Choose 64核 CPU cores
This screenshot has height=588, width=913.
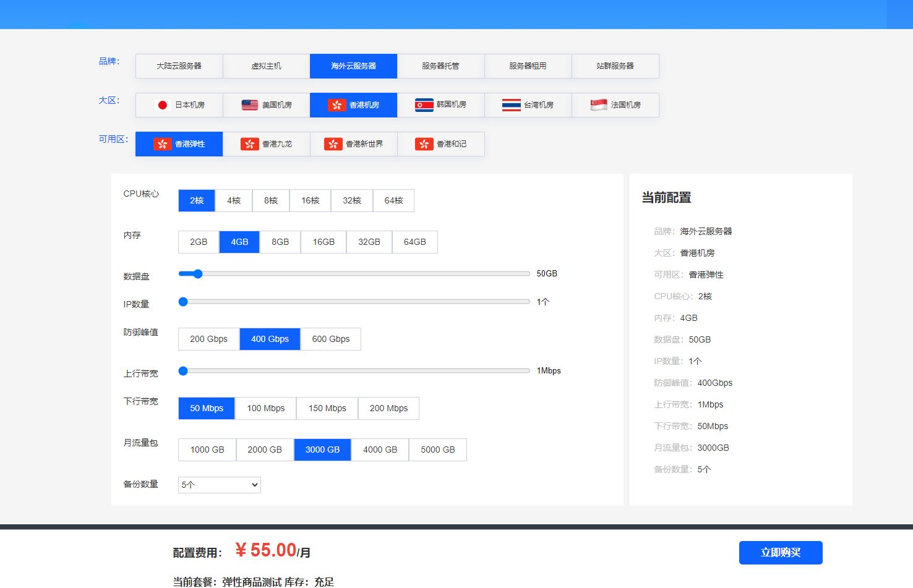[394, 201]
